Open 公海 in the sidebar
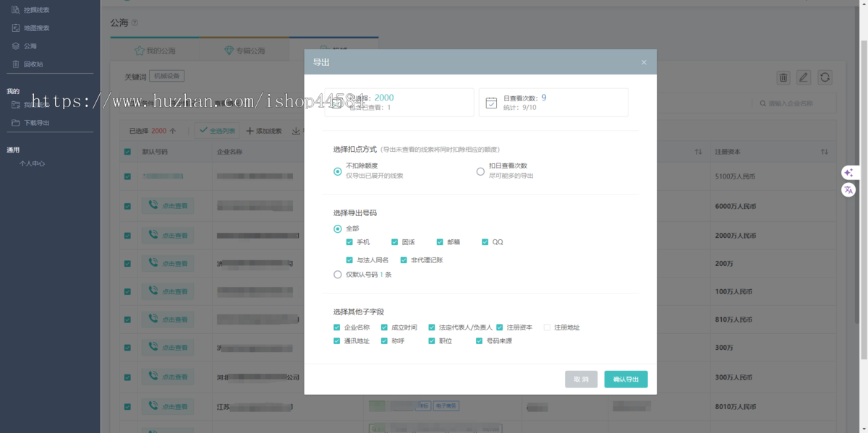The image size is (868, 433). click(x=30, y=46)
